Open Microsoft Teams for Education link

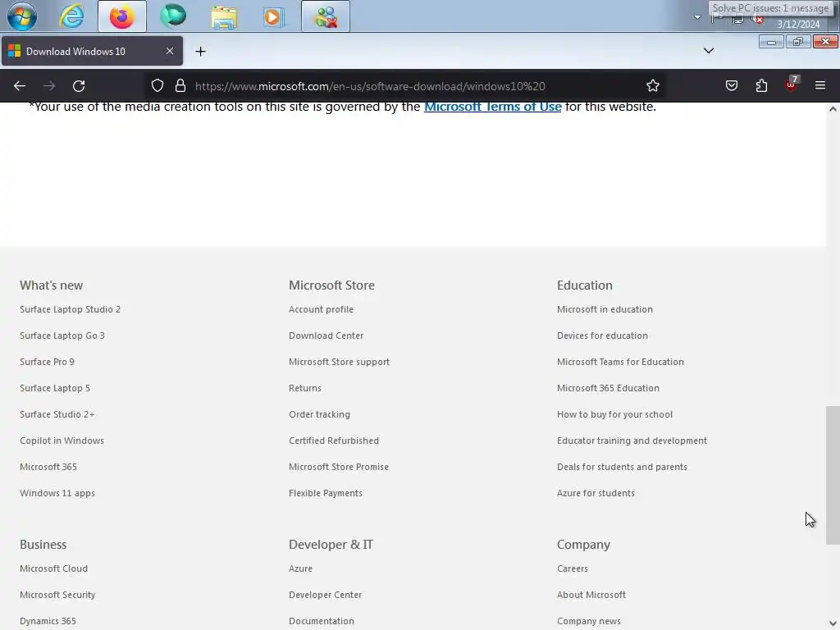click(x=620, y=362)
